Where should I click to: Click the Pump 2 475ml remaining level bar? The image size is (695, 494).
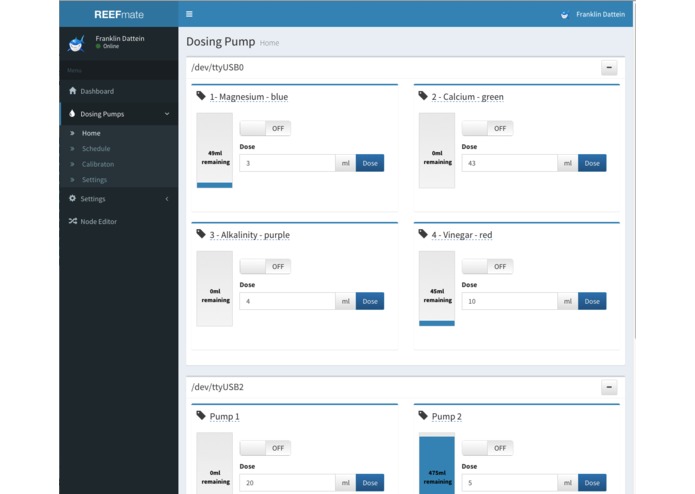(437, 463)
